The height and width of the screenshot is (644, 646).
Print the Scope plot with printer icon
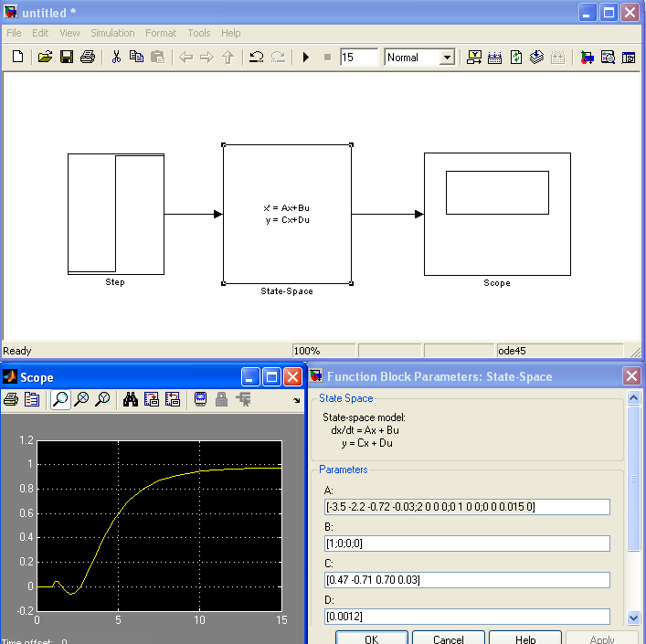11,399
